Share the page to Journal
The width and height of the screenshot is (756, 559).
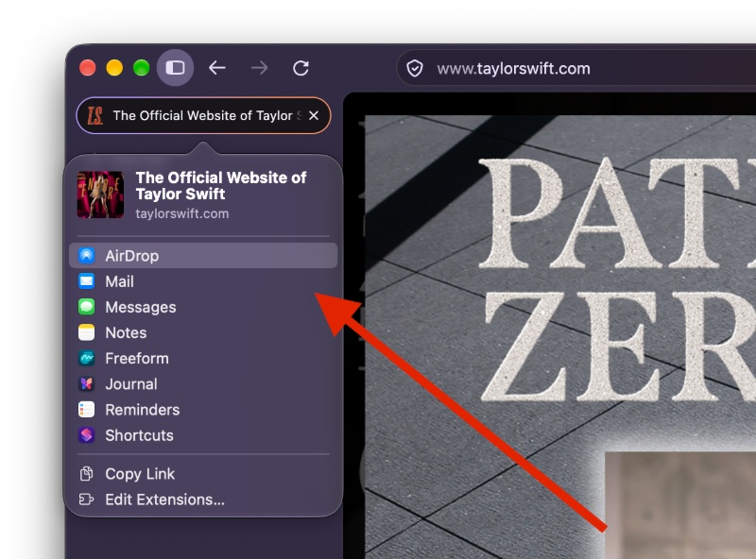coord(203,384)
